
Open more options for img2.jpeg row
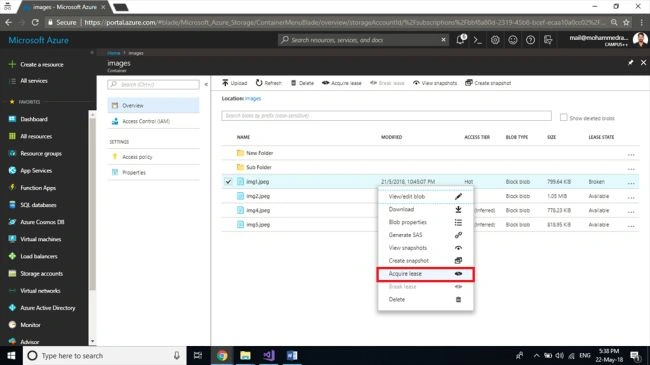pyautogui.click(x=631, y=197)
